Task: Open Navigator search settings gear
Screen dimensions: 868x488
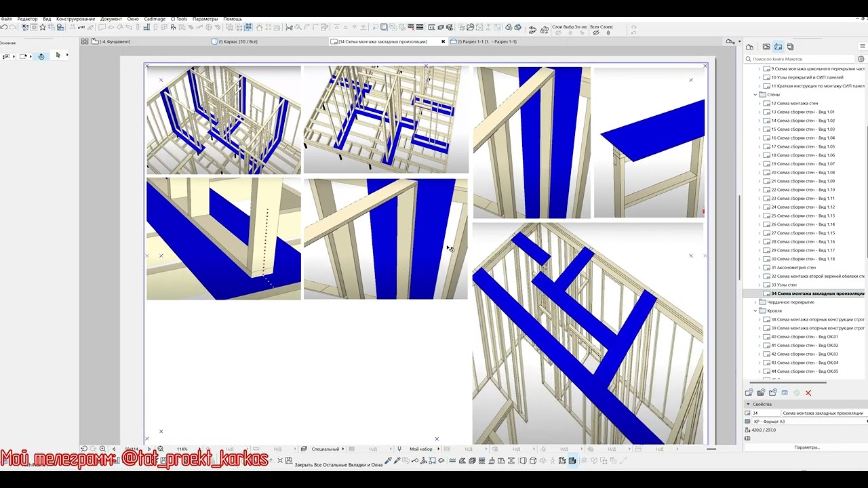Action: 861,59
